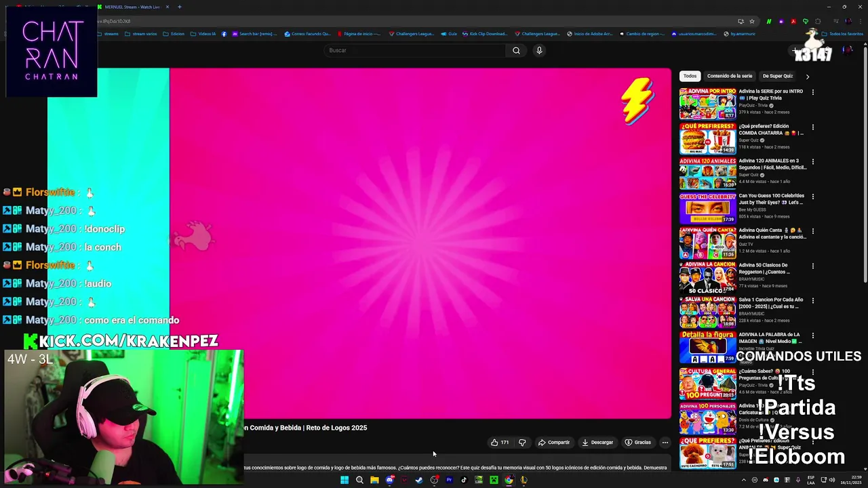Open 'Videos IA' bookmarks folder
The height and width of the screenshot is (488, 868).
[203, 34]
